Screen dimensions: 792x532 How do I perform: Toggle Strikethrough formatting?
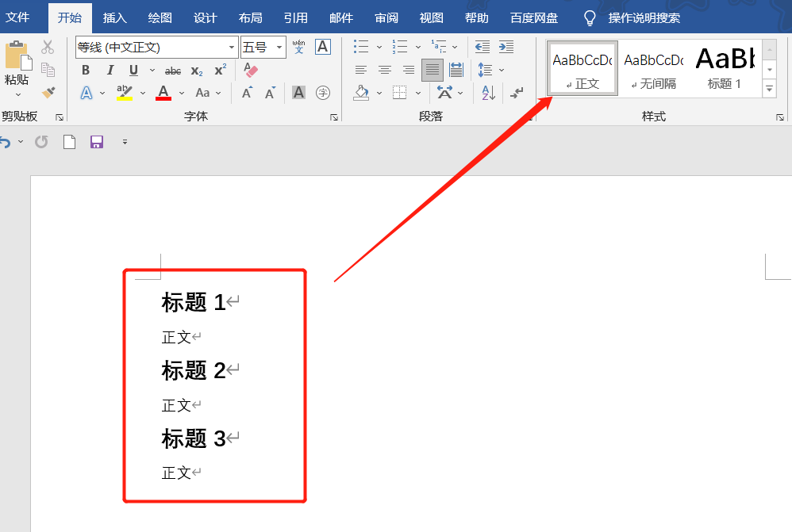[173, 71]
